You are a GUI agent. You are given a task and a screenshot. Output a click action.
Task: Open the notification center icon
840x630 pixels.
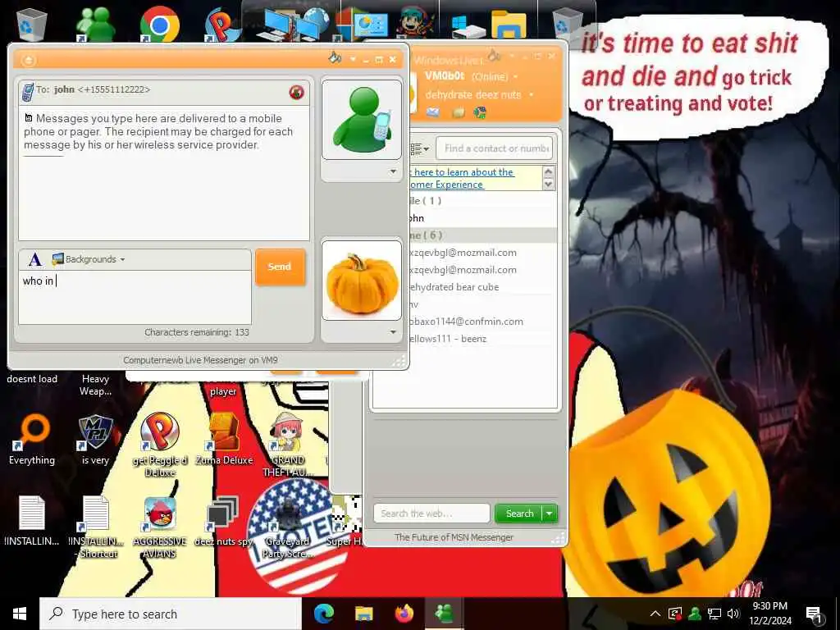pyautogui.click(x=813, y=614)
